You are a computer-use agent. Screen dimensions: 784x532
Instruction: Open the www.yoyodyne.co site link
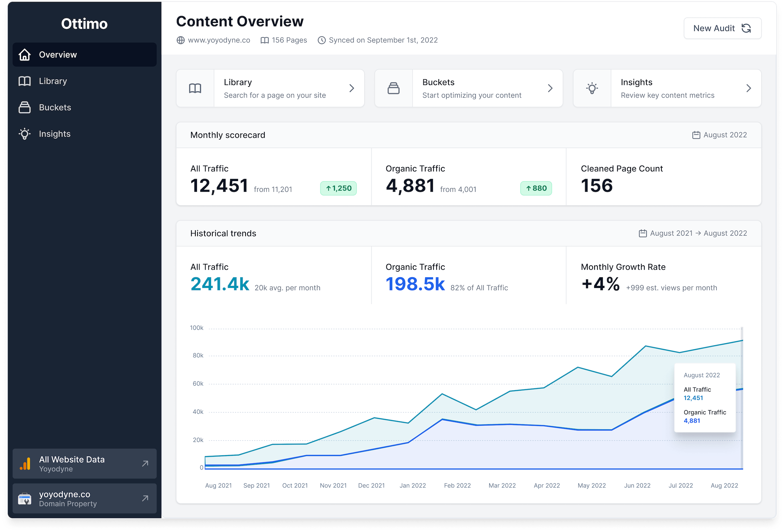pyautogui.click(x=219, y=40)
